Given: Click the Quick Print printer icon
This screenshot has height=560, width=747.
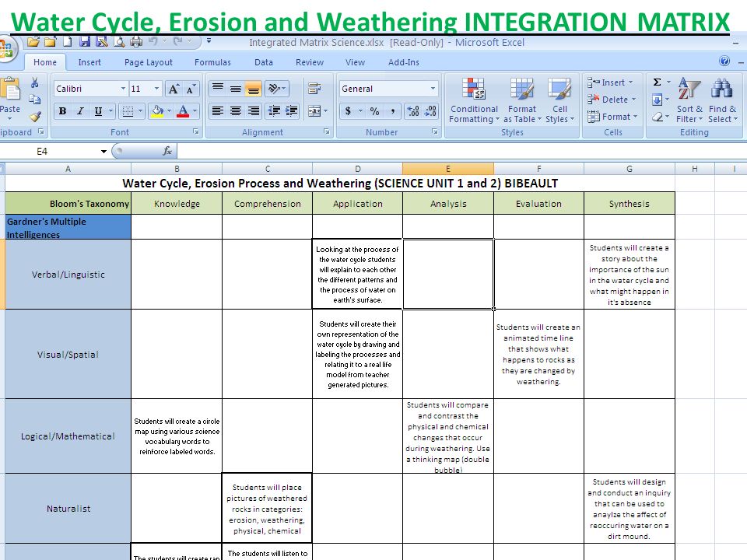Looking at the screenshot, I should pos(136,42).
